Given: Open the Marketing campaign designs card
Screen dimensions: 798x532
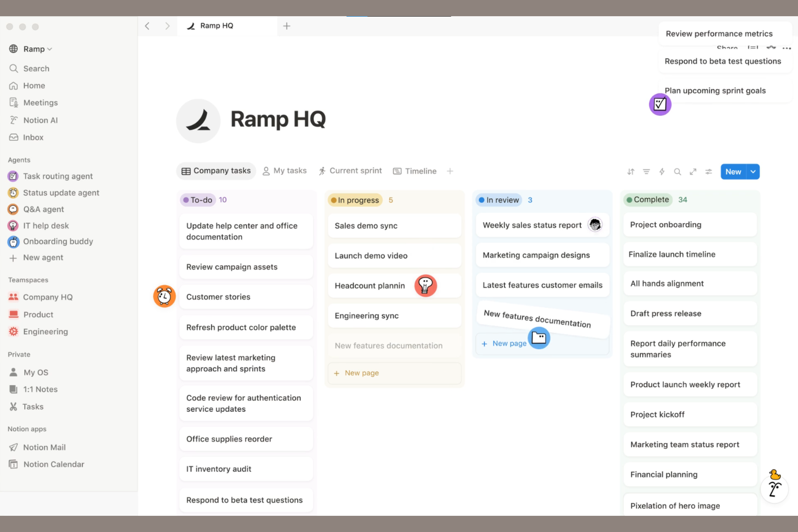Looking at the screenshot, I should click(542, 255).
